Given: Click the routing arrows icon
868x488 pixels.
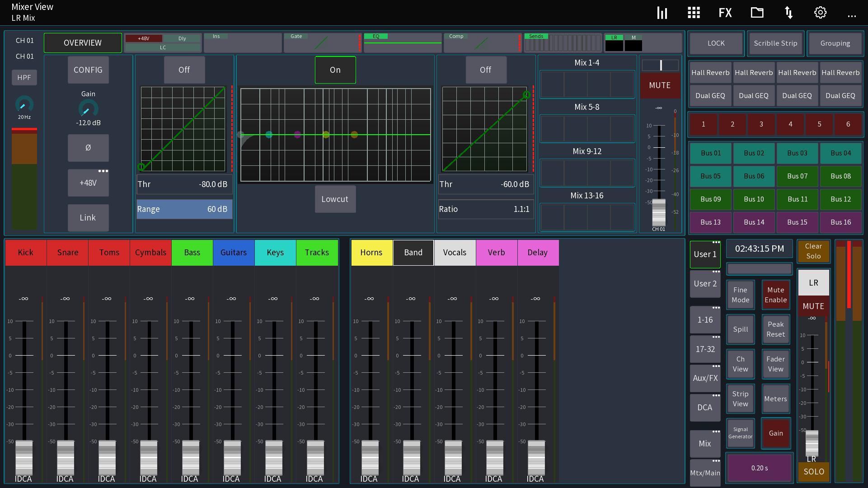Looking at the screenshot, I should tap(789, 13).
